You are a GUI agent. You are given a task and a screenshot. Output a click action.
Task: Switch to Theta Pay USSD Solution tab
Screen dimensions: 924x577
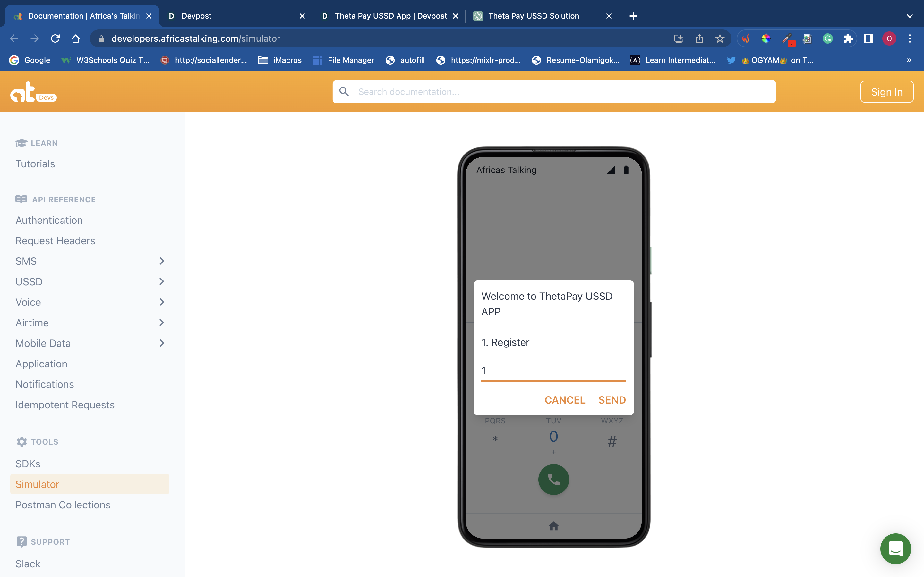tap(534, 16)
